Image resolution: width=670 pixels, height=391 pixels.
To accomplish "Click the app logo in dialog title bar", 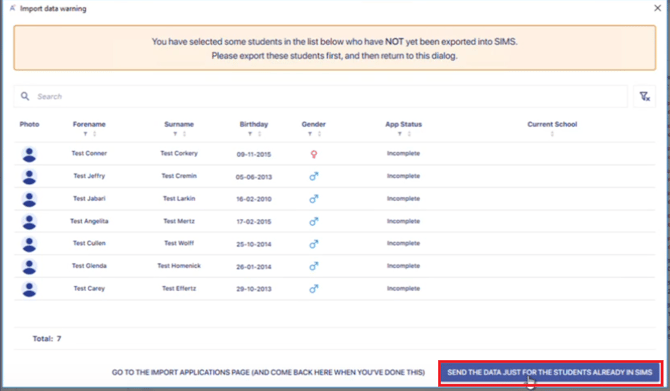I will (x=12, y=8).
